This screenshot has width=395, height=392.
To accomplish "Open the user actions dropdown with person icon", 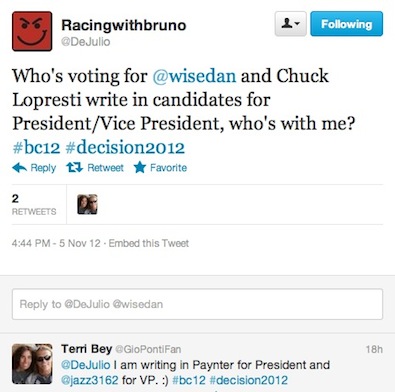I will (x=291, y=24).
